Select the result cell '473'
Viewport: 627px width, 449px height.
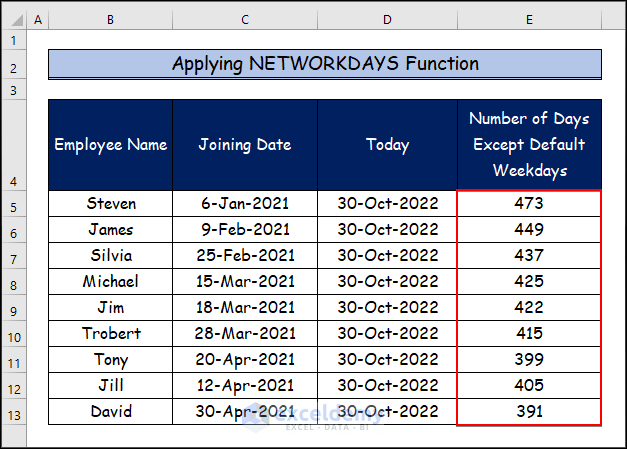[x=529, y=204]
